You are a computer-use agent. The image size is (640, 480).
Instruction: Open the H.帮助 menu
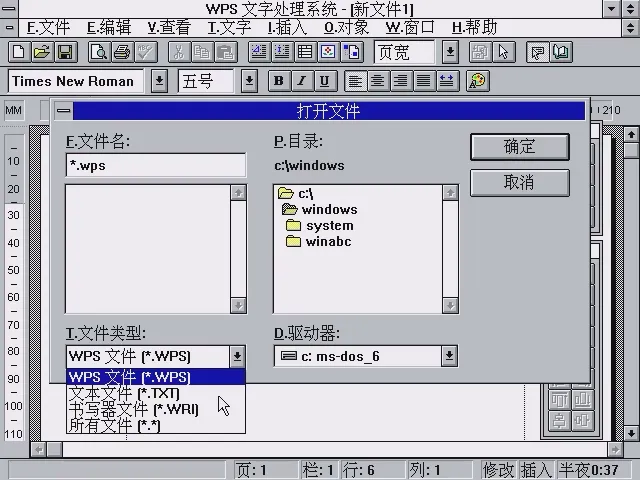point(475,28)
